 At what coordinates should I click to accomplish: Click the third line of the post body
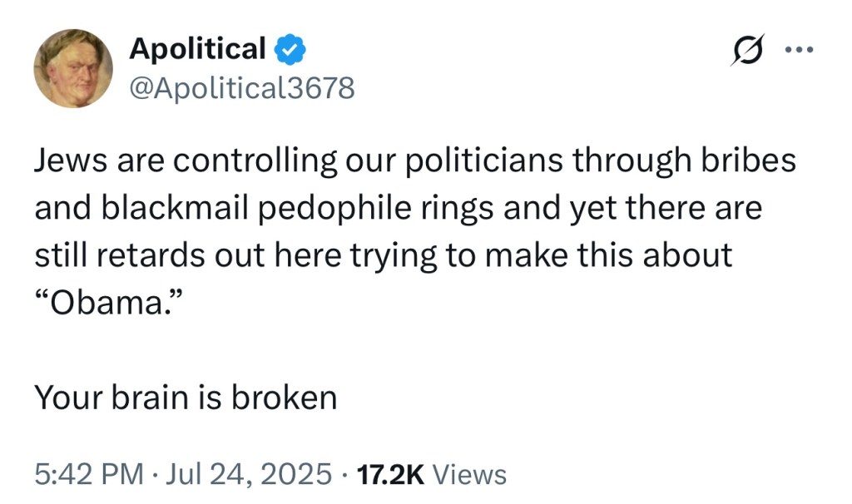[x=383, y=256]
